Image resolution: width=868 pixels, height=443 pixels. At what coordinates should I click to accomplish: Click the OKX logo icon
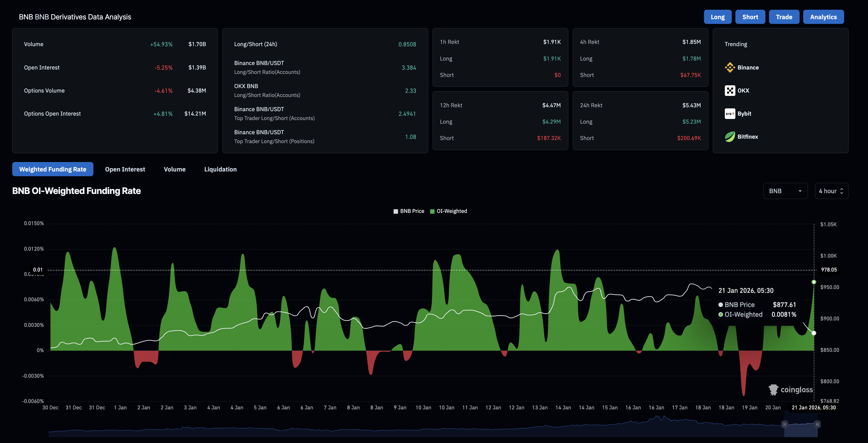tap(730, 91)
